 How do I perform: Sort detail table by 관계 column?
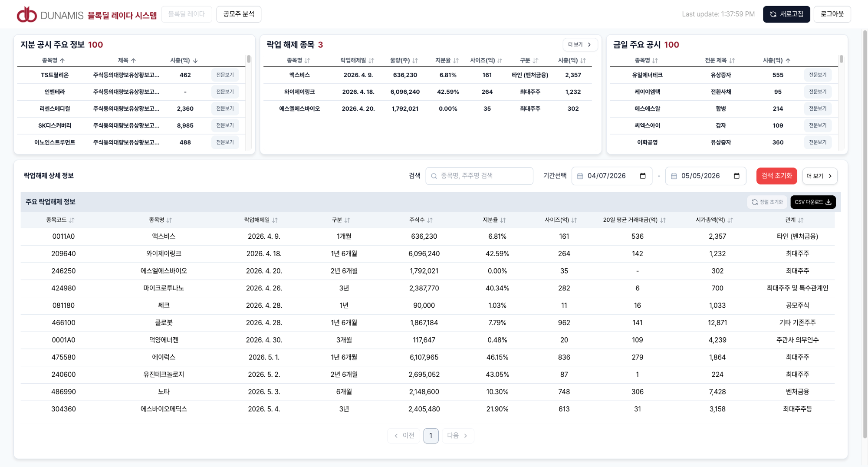801,220
